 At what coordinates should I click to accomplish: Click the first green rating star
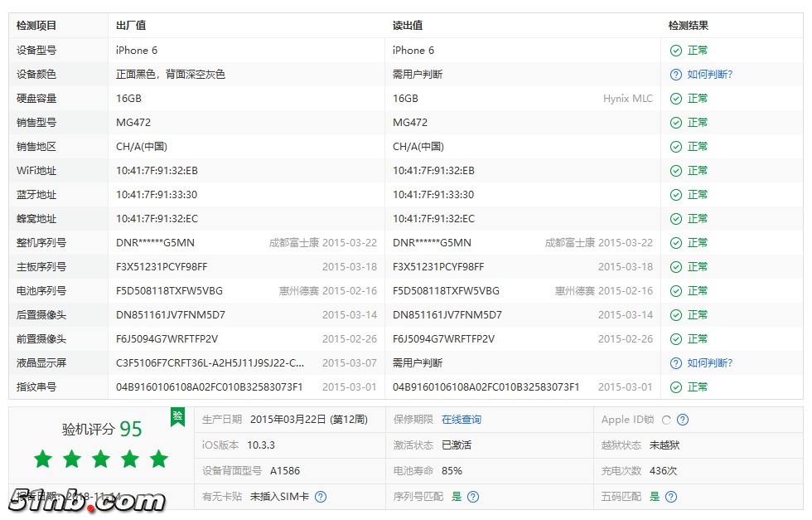[x=43, y=459]
